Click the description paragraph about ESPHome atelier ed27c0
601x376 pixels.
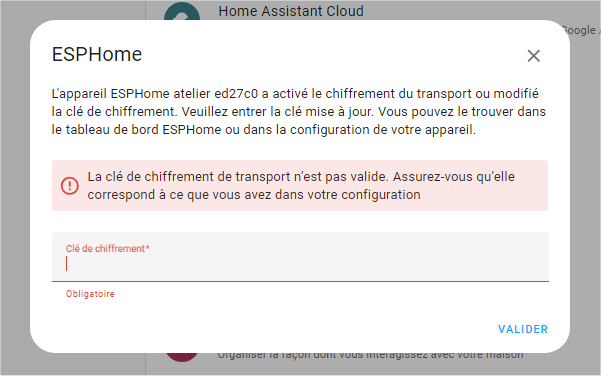pyautogui.click(x=299, y=112)
